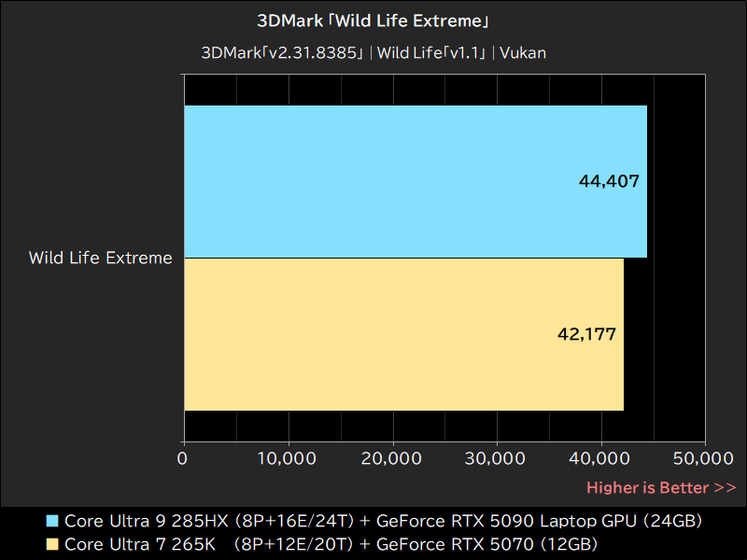The image size is (747, 560).
Task: Click the 20,000 axis tick label
Action: tap(391, 459)
